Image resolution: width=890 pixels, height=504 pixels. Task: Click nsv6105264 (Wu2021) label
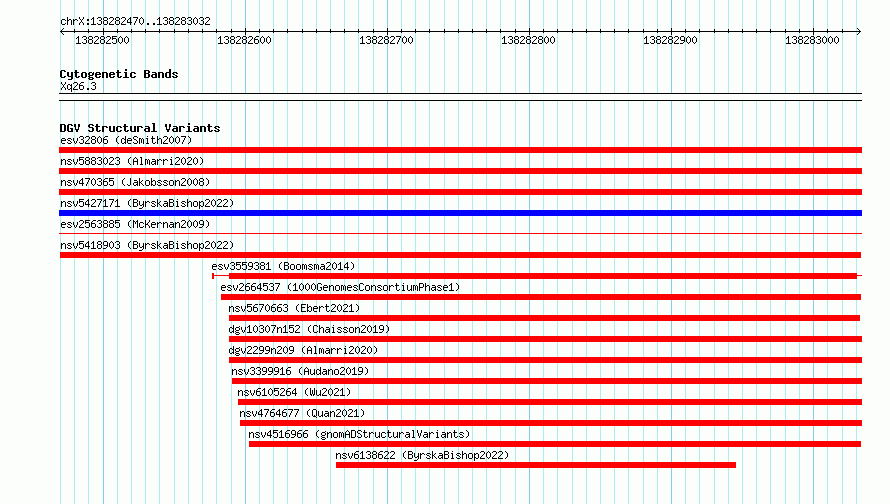[x=294, y=392]
